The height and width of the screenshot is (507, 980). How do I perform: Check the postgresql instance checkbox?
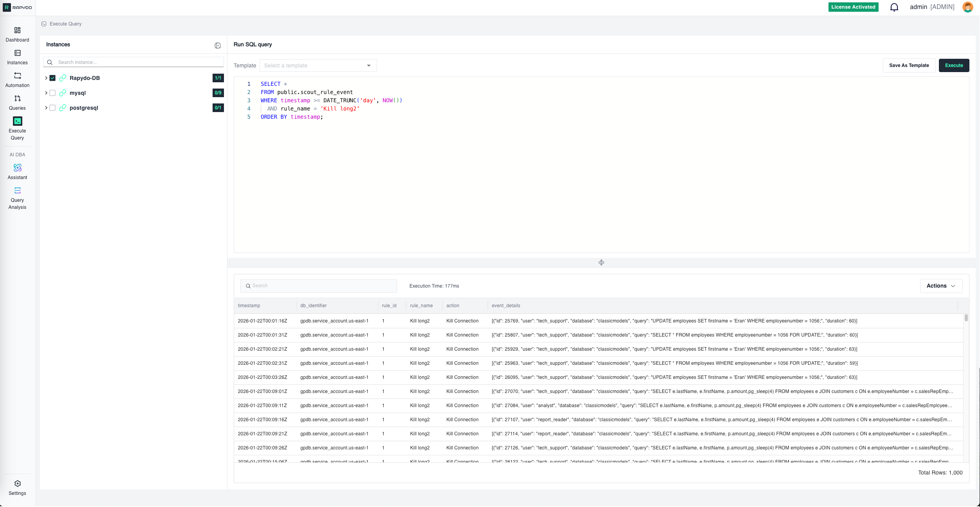point(52,108)
